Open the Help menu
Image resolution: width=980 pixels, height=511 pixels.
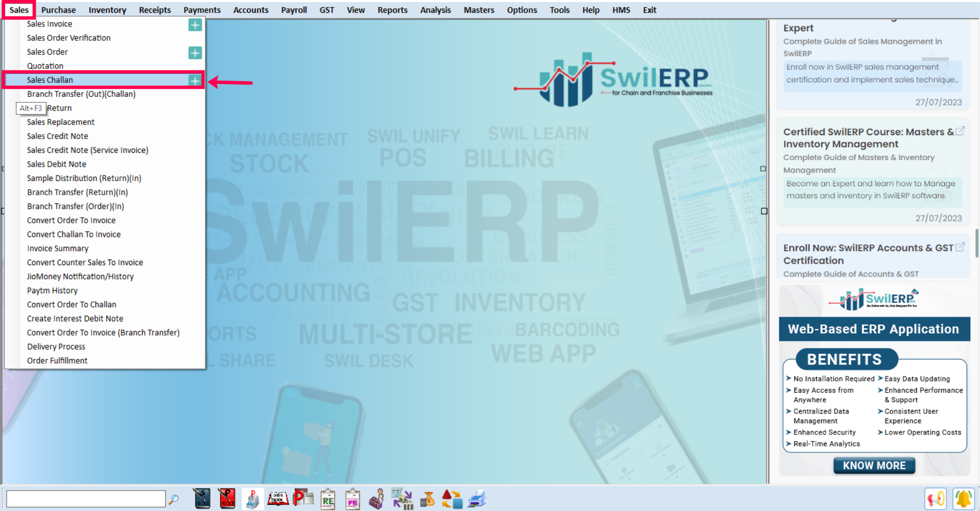[591, 10]
